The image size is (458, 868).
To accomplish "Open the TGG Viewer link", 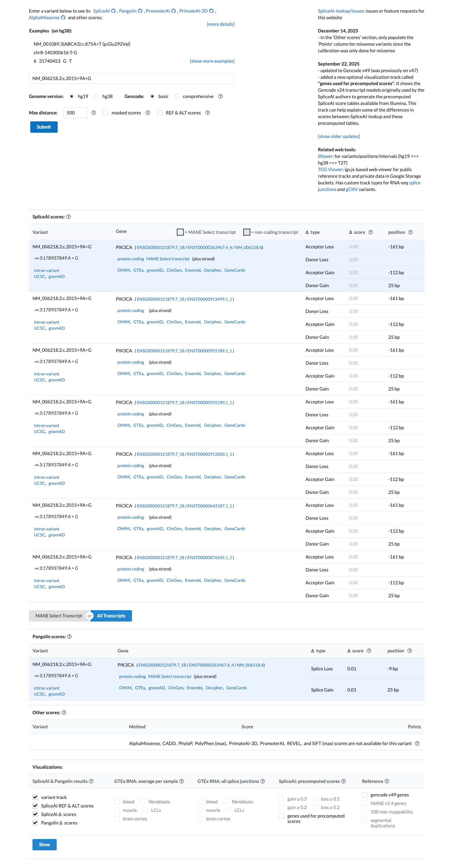I will coord(330,170).
